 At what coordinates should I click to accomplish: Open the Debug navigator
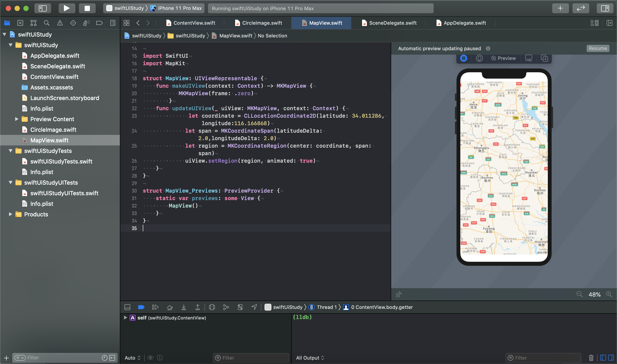[x=86, y=23]
